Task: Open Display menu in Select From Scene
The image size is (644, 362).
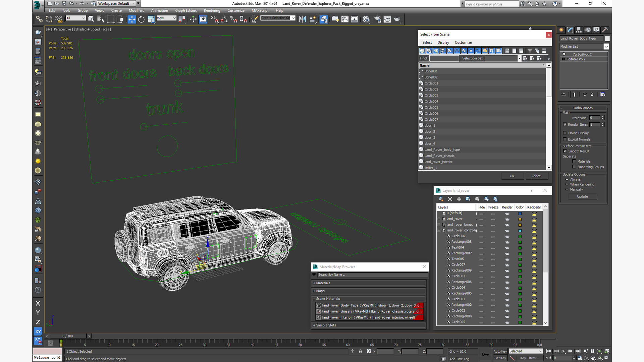Action: pos(443,43)
